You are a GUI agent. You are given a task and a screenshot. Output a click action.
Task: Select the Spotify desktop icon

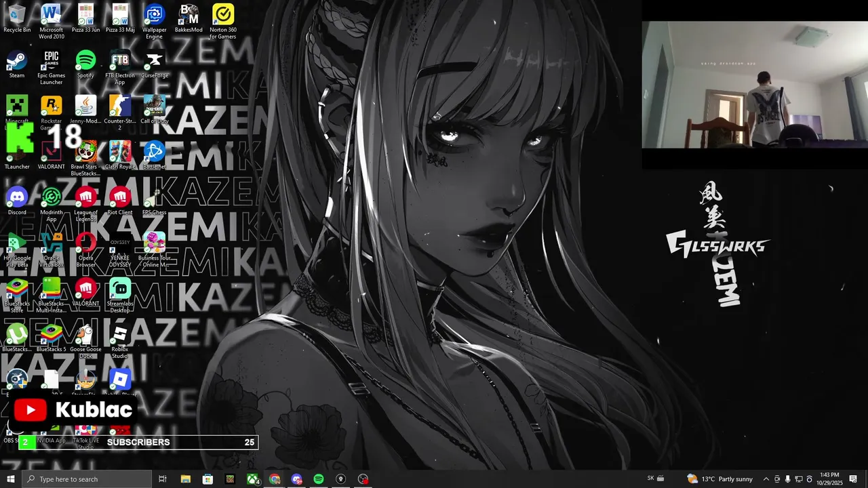click(85, 64)
